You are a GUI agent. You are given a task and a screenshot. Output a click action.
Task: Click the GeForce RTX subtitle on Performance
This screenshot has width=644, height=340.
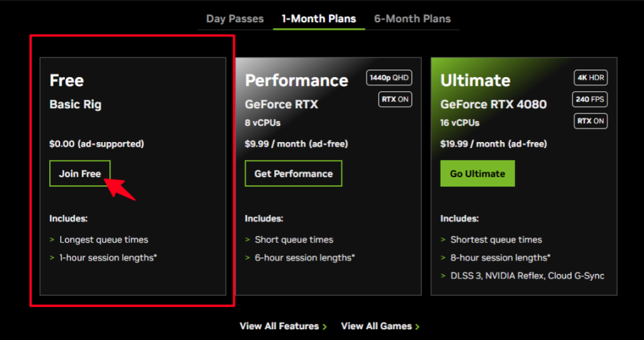coord(281,104)
